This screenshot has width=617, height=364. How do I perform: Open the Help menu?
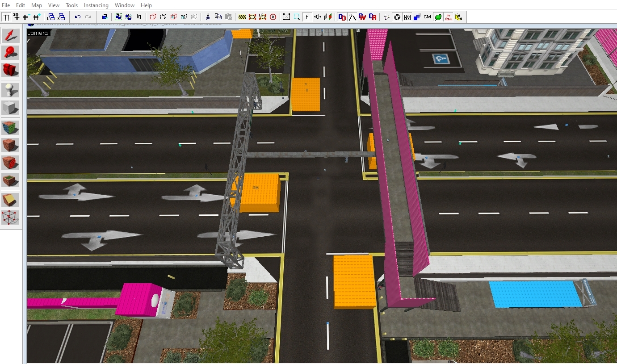click(x=146, y=5)
